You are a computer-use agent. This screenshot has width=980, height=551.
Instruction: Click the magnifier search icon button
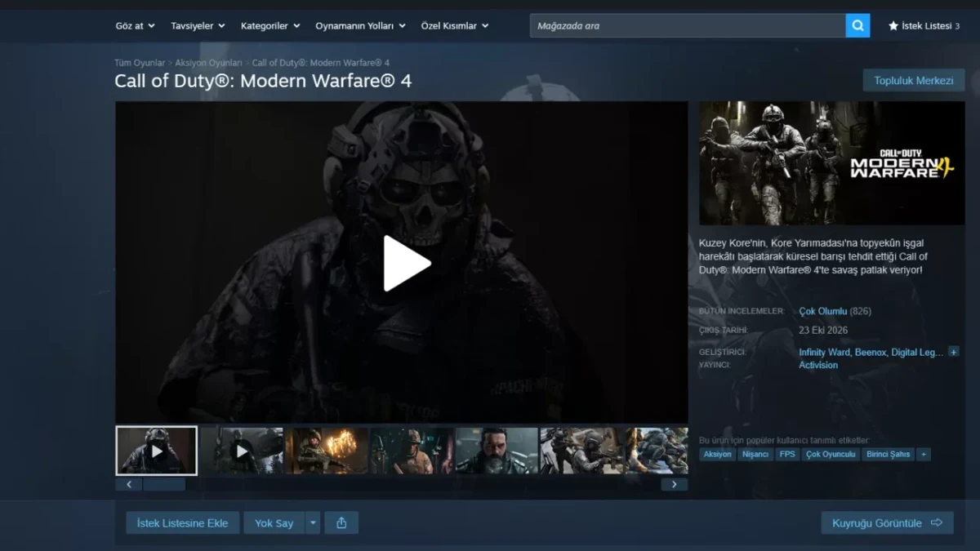coord(857,25)
